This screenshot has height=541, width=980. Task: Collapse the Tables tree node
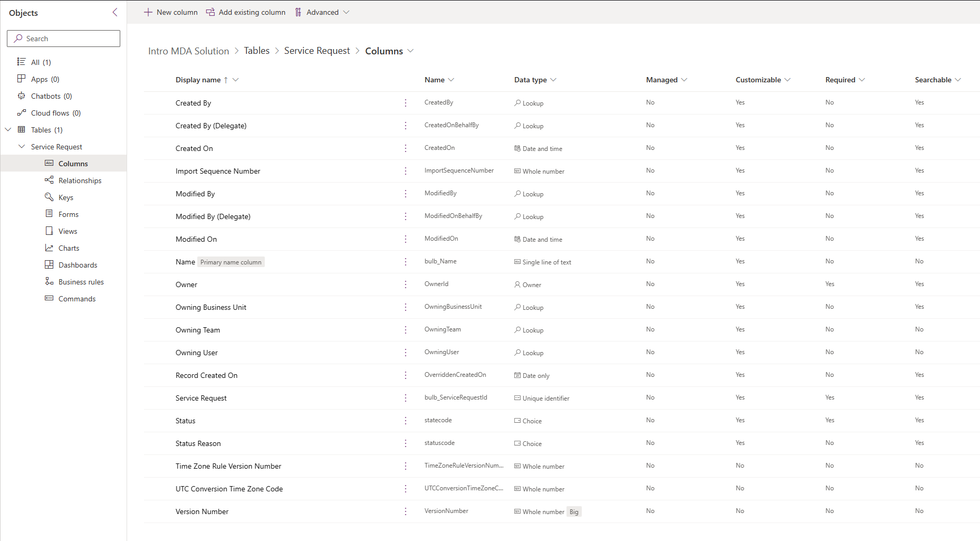[x=8, y=129]
